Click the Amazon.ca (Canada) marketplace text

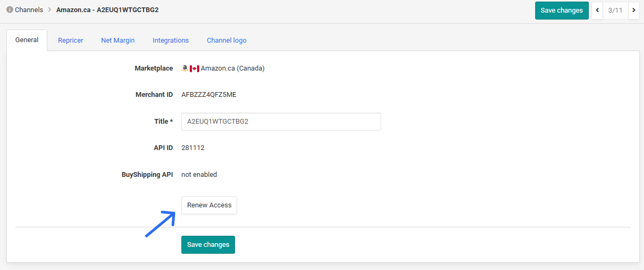coord(232,68)
